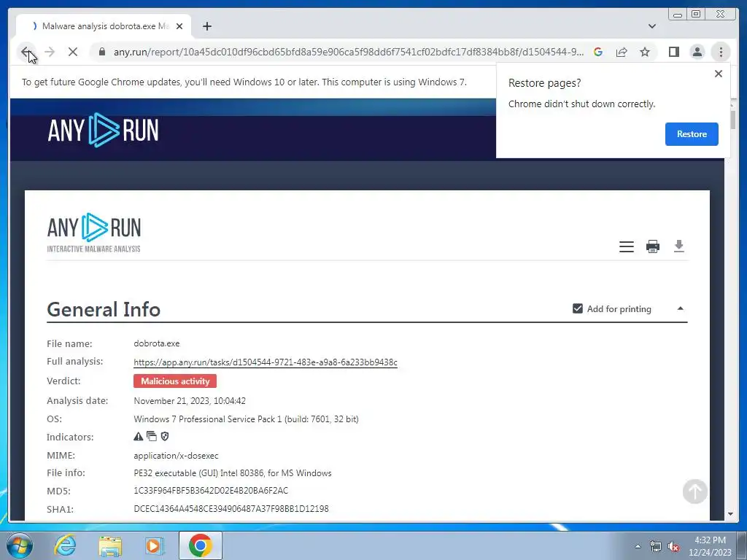
Task: Open a new tab with the plus button
Action: click(x=206, y=26)
